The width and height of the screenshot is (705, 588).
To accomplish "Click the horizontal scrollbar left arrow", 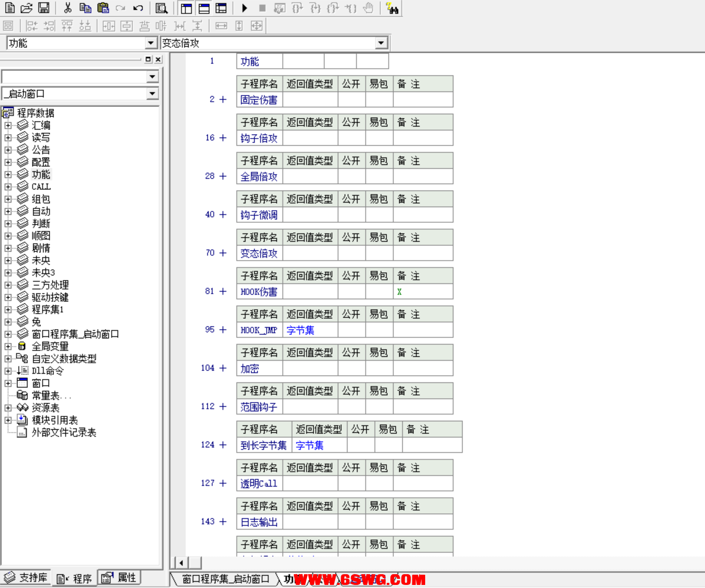I will (x=181, y=562).
